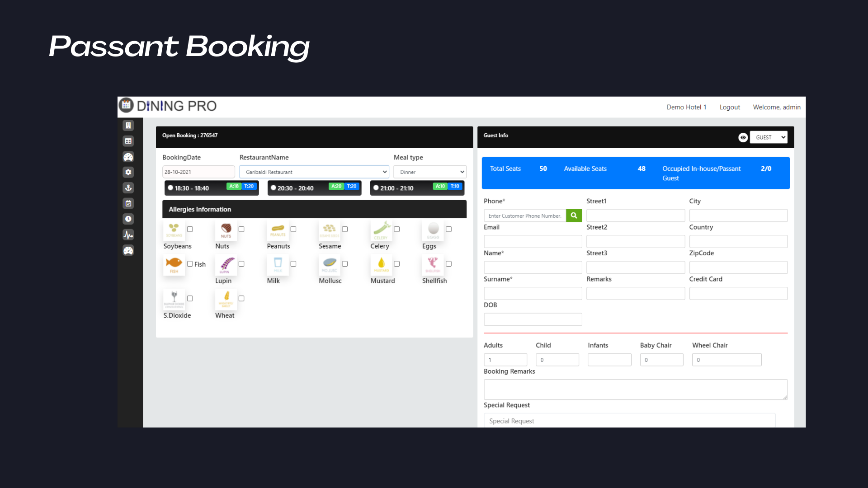Click the anchor sidebar icon
Screen dimensions: 868x488
coord(128,188)
